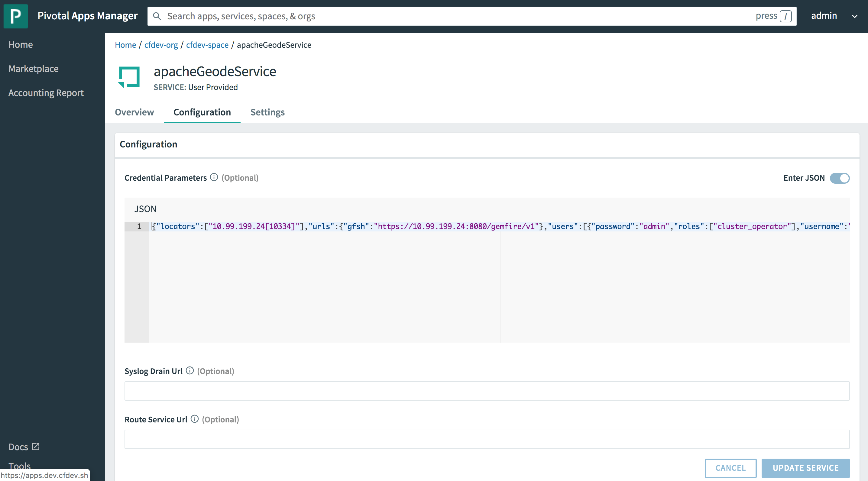Click the Credential Parameters info icon
Screen dimensions: 868x481
[x=214, y=177]
